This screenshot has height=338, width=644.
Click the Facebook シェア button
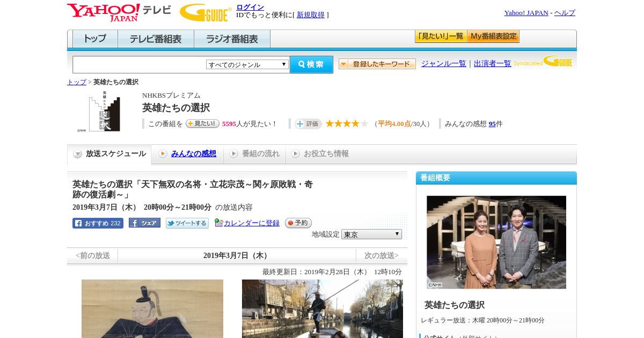point(144,223)
